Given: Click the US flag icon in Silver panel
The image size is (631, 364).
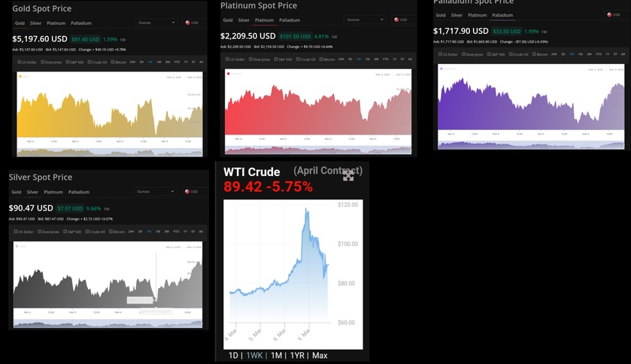Looking at the screenshot, I should [x=187, y=192].
